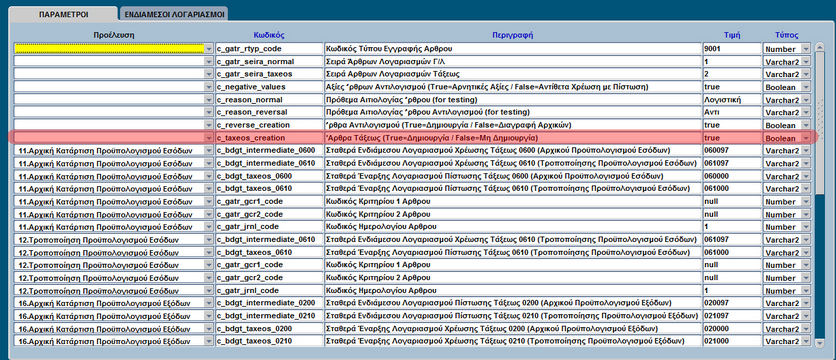The image size is (836, 360).
Task: Expand Τύπος dropdown for c_negative_values
Action: (x=806, y=86)
